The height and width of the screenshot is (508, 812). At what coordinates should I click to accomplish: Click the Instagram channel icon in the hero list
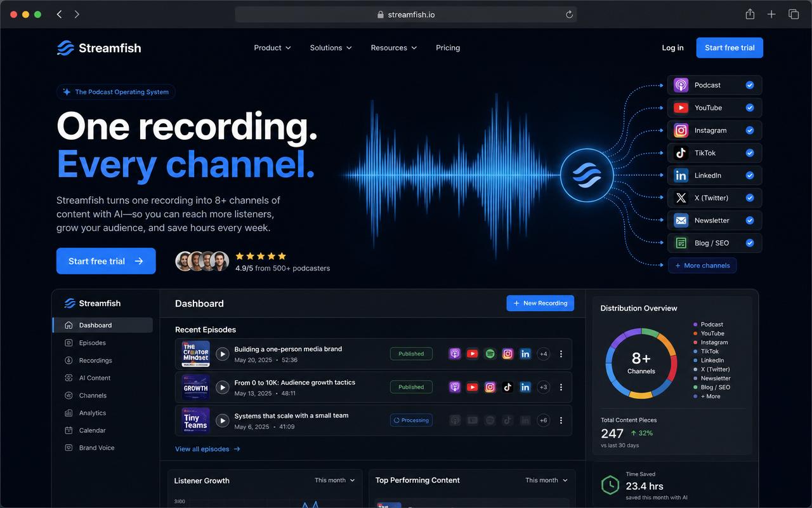click(x=681, y=130)
